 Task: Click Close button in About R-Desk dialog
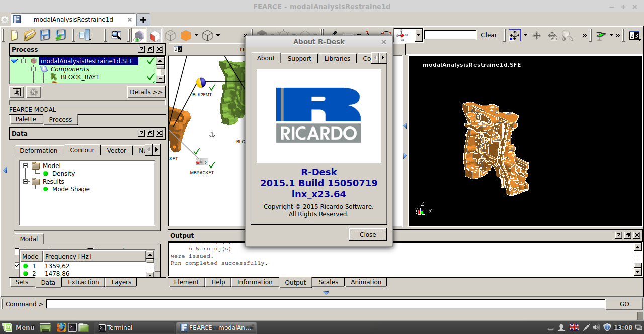[x=368, y=234]
